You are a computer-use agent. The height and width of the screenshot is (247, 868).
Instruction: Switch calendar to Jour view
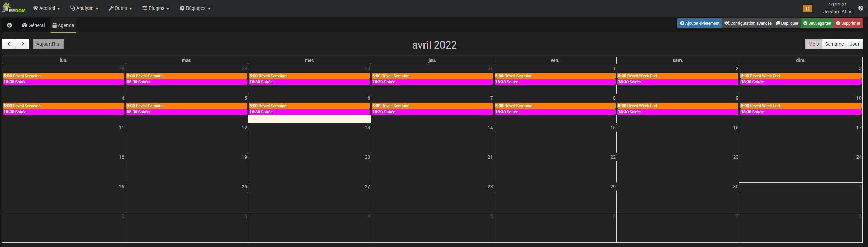coord(854,44)
